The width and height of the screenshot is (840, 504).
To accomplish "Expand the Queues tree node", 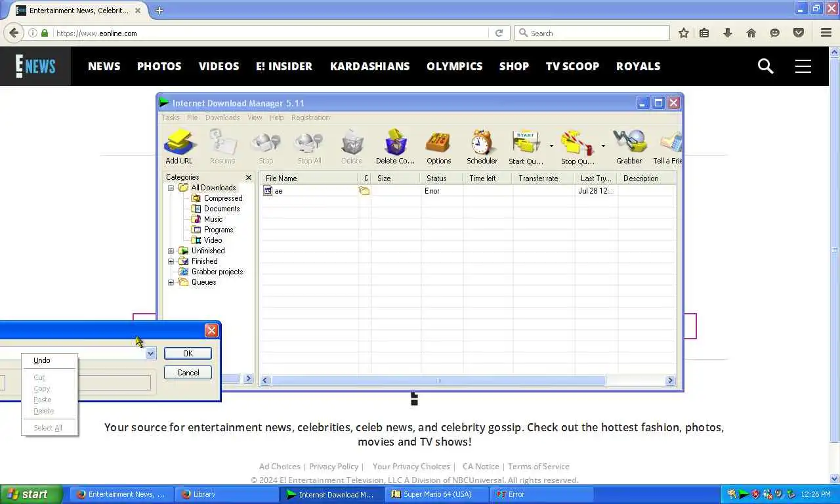I will 171,282.
